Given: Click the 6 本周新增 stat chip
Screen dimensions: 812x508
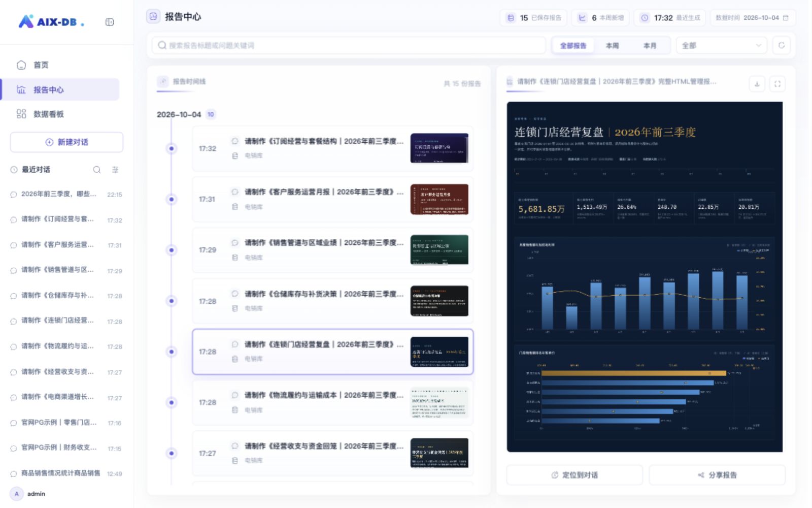Looking at the screenshot, I should pos(601,18).
